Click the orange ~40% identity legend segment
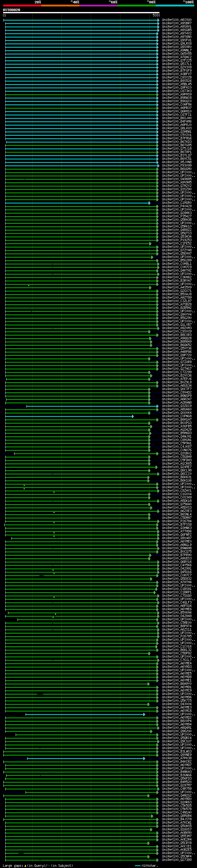The width and height of the screenshot is (197, 868). pyautogui.click(x=60, y=6)
